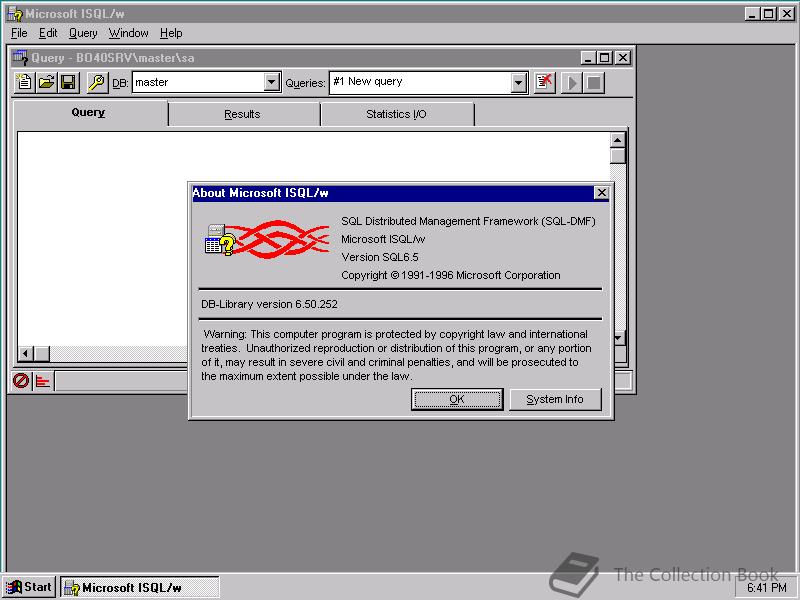Click the New Query toolbar icon
The image size is (800, 600).
24,82
